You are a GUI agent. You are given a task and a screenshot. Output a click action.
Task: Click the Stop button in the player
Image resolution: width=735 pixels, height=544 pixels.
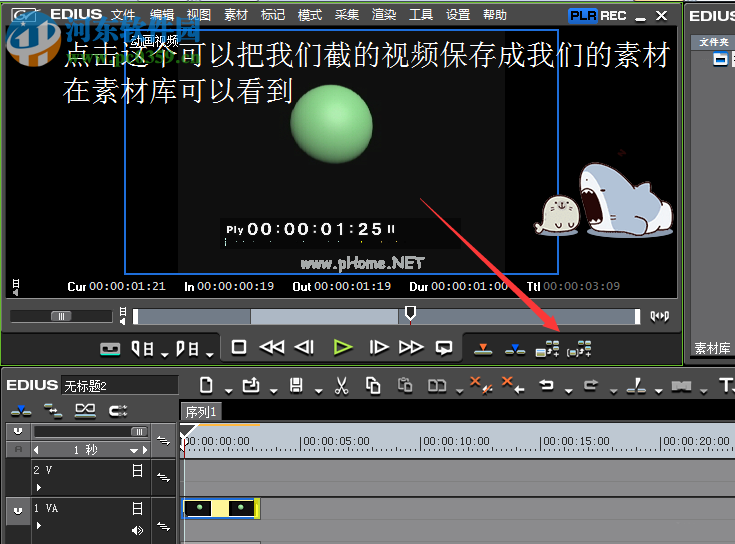pyautogui.click(x=239, y=348)
